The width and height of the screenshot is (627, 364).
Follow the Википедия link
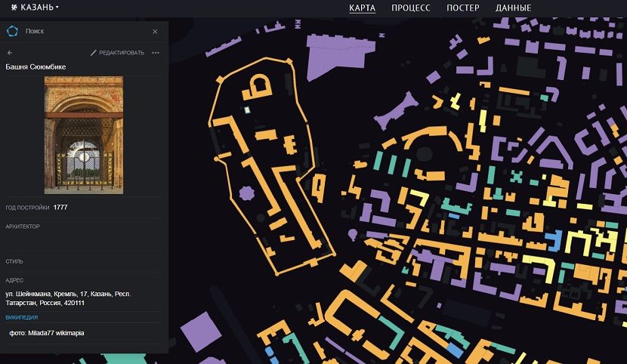pyautogui.click(x=21, y=317)
